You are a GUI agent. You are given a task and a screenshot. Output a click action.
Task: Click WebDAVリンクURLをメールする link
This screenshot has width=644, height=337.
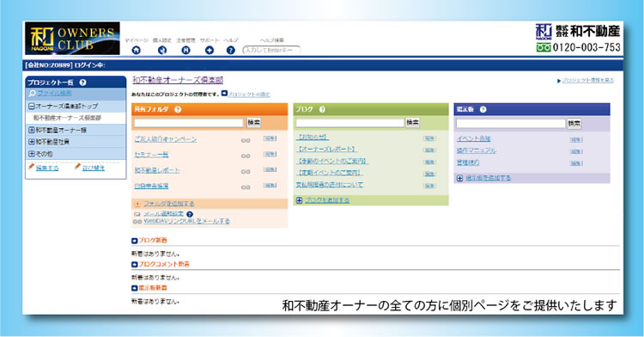pos(186,221)
